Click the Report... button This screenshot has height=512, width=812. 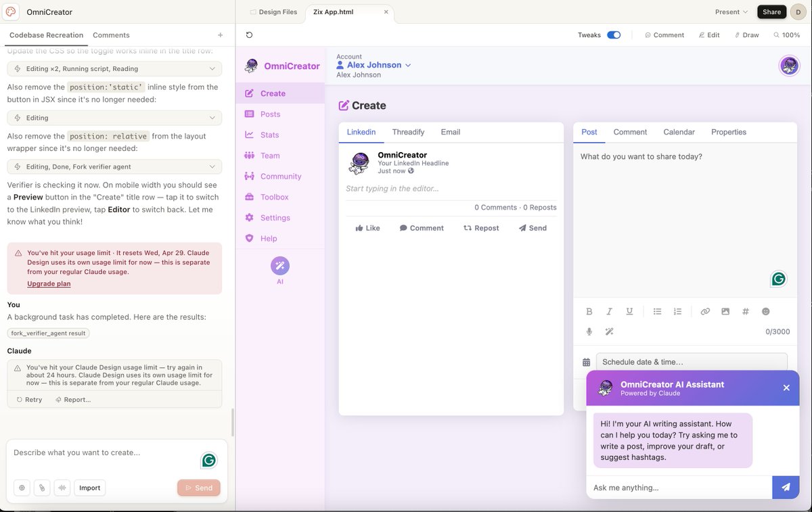pyautogui.click(x=73, y=400)
